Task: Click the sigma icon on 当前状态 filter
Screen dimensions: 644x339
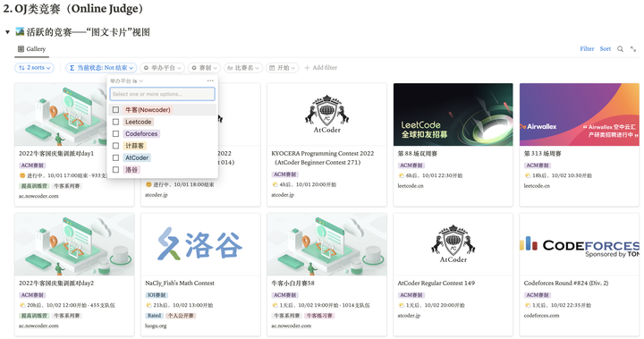Action: (x=72, y=68)
